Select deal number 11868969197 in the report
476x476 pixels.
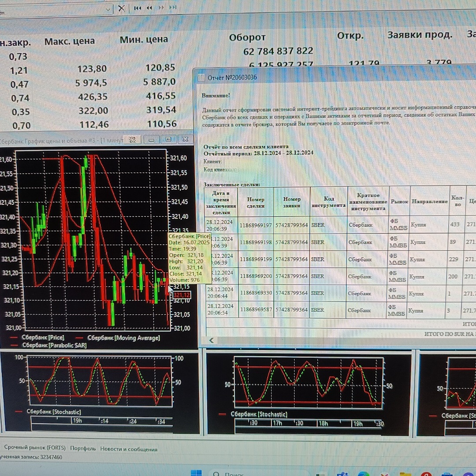coord(256,225)
